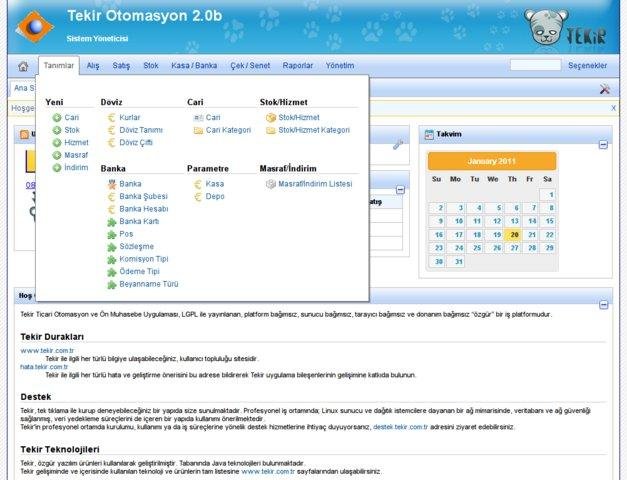This screenshot has width=627, height=480.
Task: Click the icon beside Banka under Banka
Action: tap(112, 184)
